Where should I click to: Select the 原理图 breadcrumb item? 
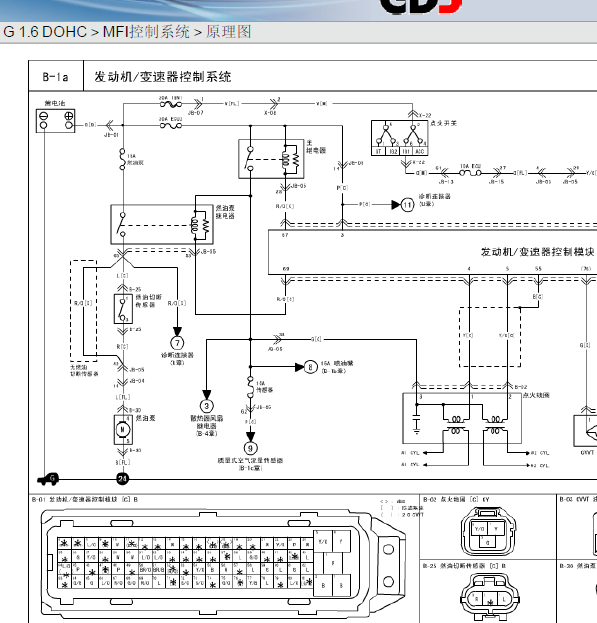point(228,32)
